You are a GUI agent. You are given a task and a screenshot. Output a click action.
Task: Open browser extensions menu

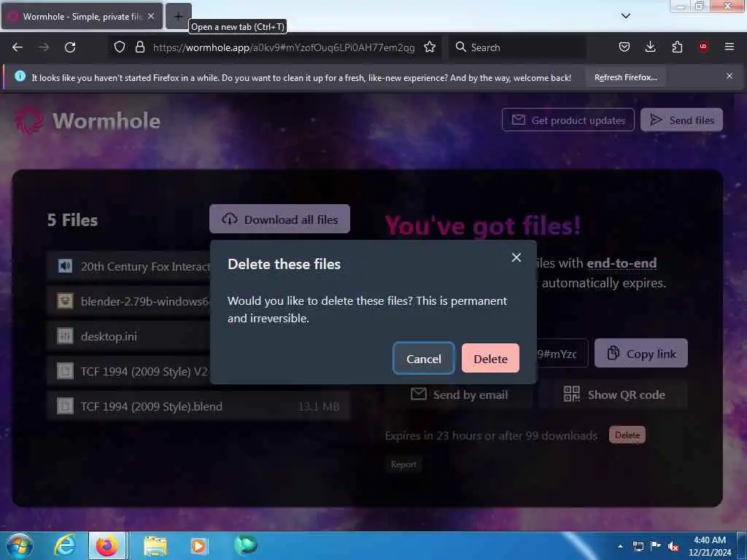pyautogui.click(x=677, y=47)
